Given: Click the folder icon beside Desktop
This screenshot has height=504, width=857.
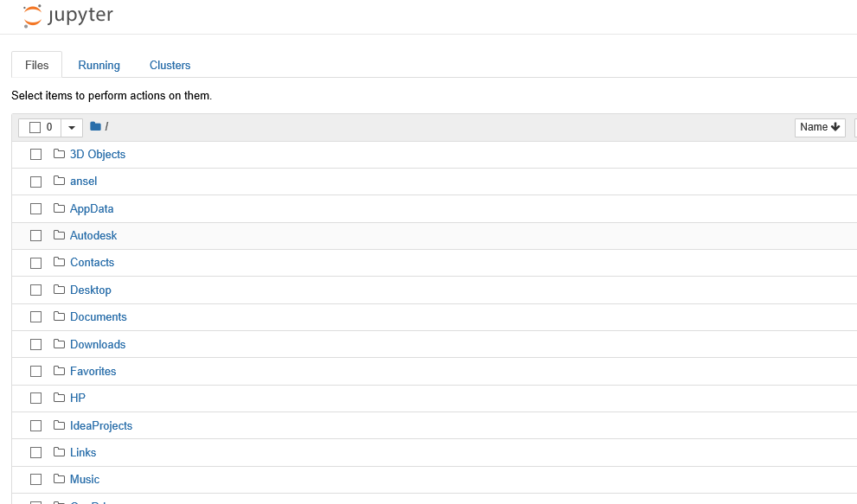Looking at the screenshot, I should click(59, 290).
